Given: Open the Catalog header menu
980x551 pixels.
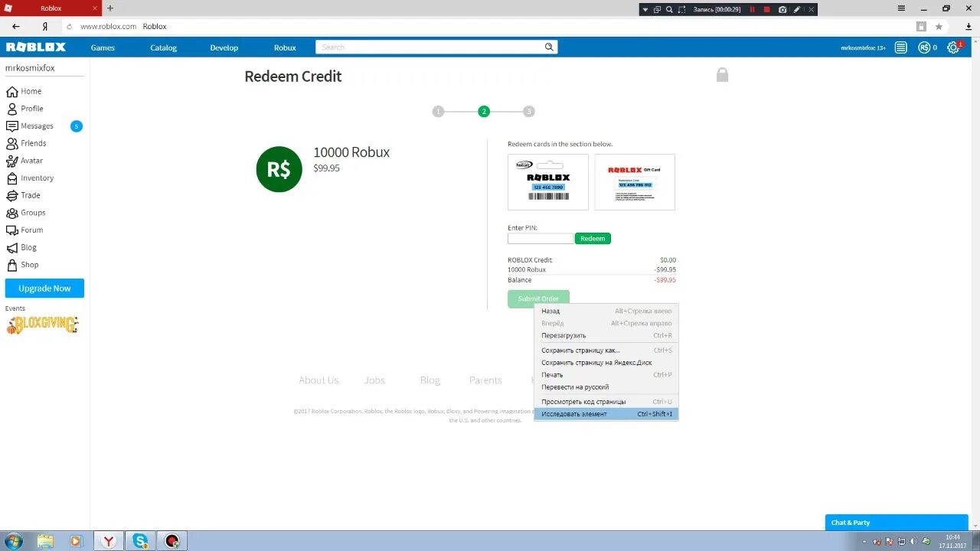Looking at the screenshot, I should [x=163, y=47].
